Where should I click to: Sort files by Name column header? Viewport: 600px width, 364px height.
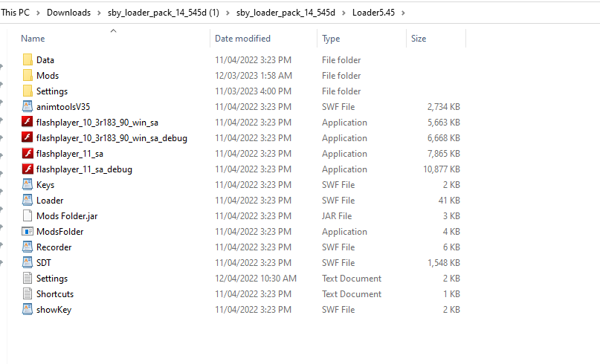(x=33, y=39)
